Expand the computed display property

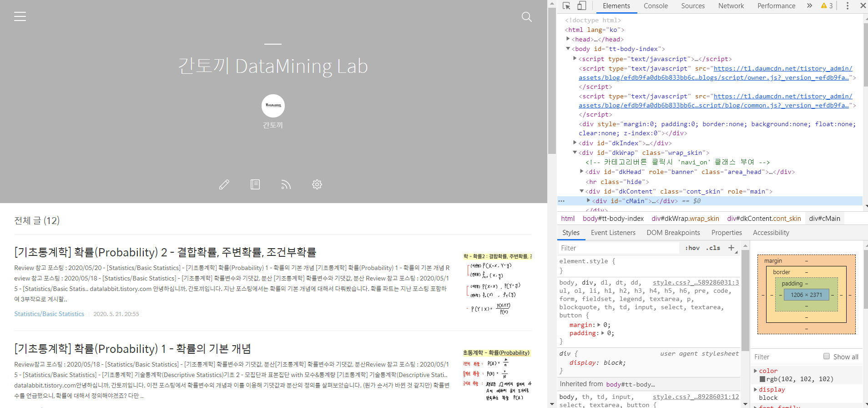[756, 389]
